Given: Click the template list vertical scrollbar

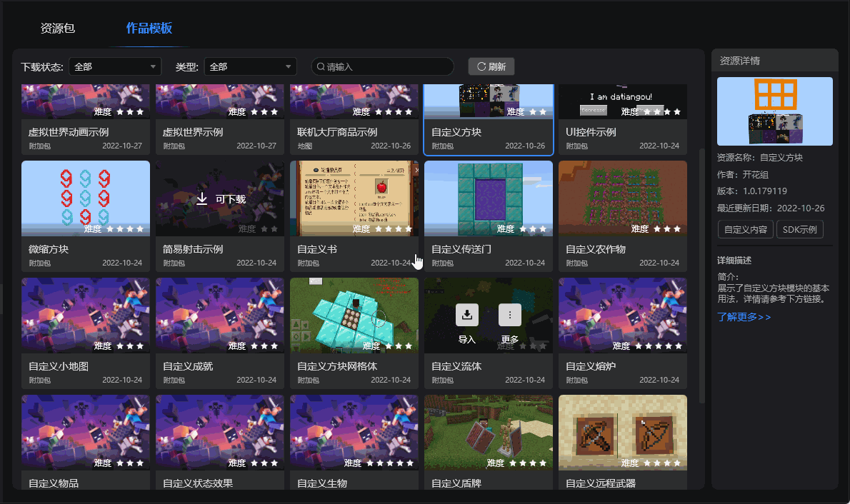Looking at the screenshot, I should 702,276.
